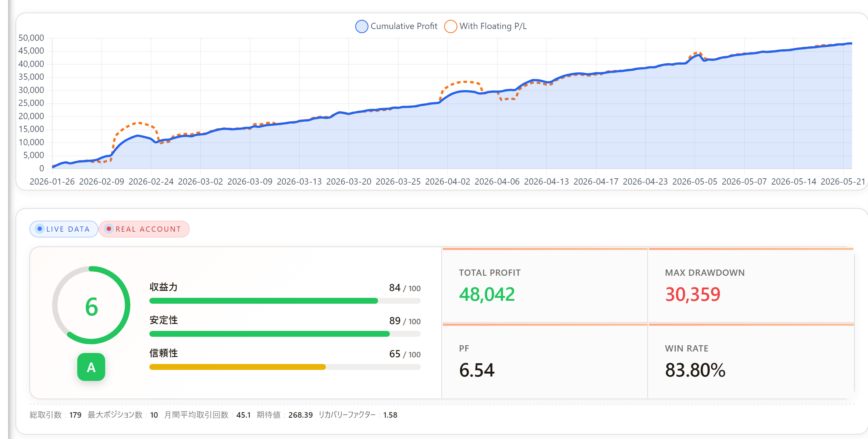Select the 安定性 label

click(163, 320)
